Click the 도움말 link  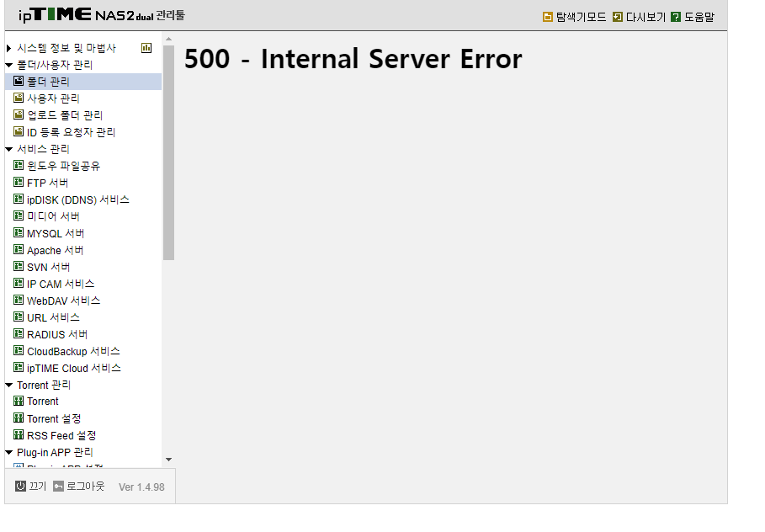click(699, 17)
